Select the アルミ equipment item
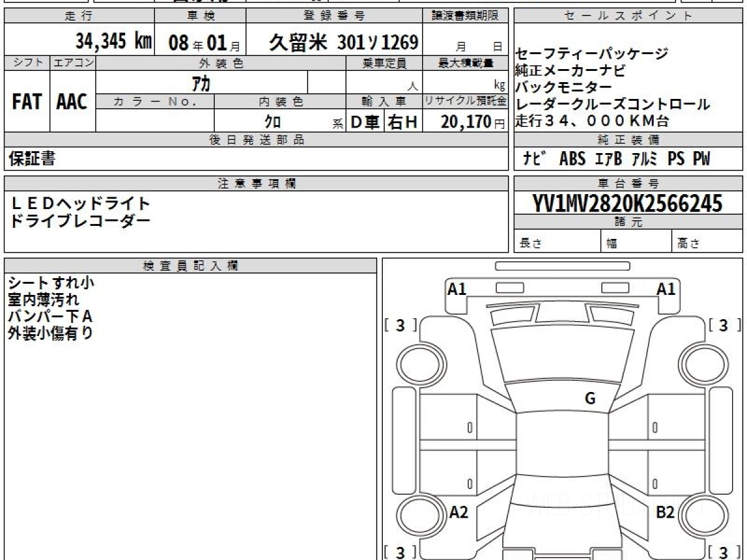The width and height of the screenshot is (747, 560). pos(645,159)
